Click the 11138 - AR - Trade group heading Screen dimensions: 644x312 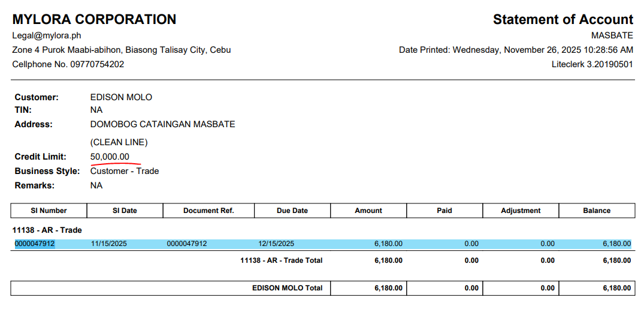[x=47, y=230]
